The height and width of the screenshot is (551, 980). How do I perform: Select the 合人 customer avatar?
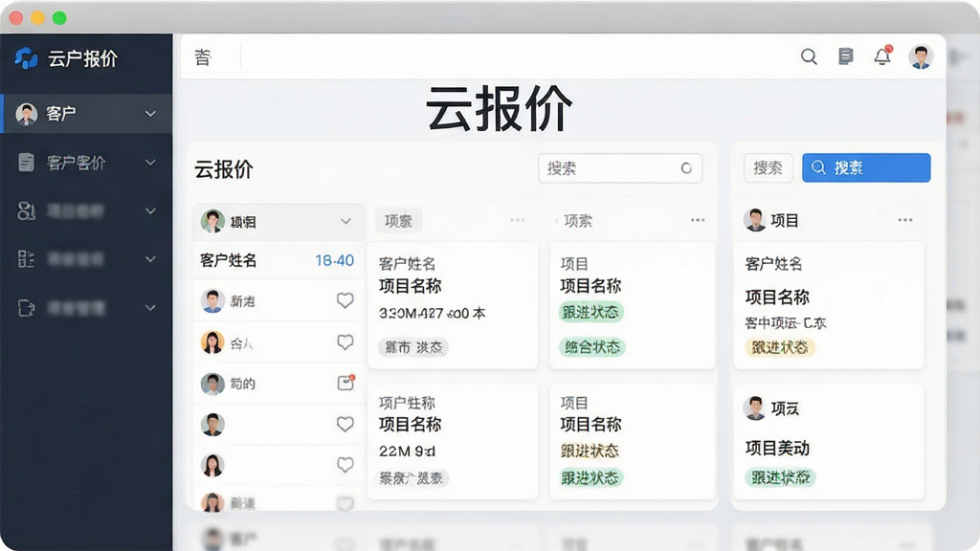coord(212,342)
